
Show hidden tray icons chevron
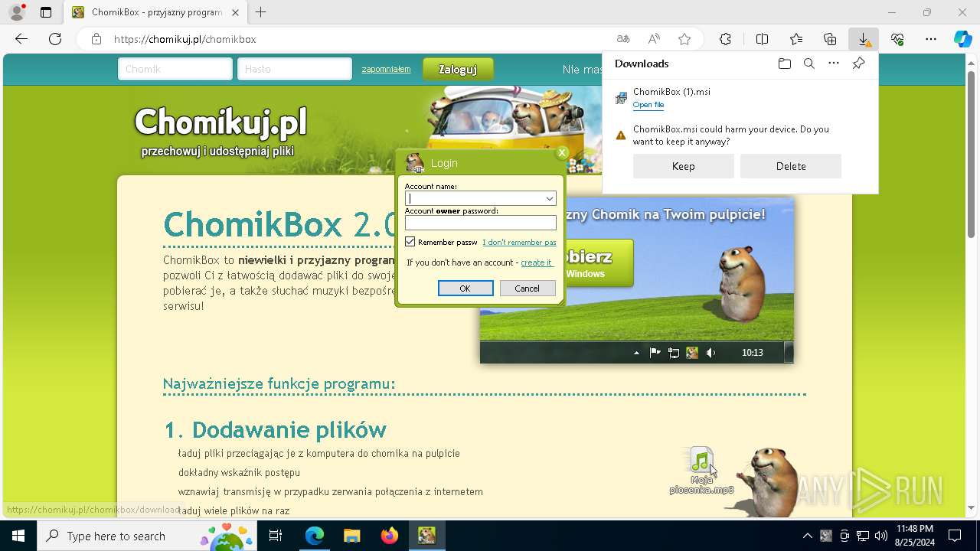[807, 536]
